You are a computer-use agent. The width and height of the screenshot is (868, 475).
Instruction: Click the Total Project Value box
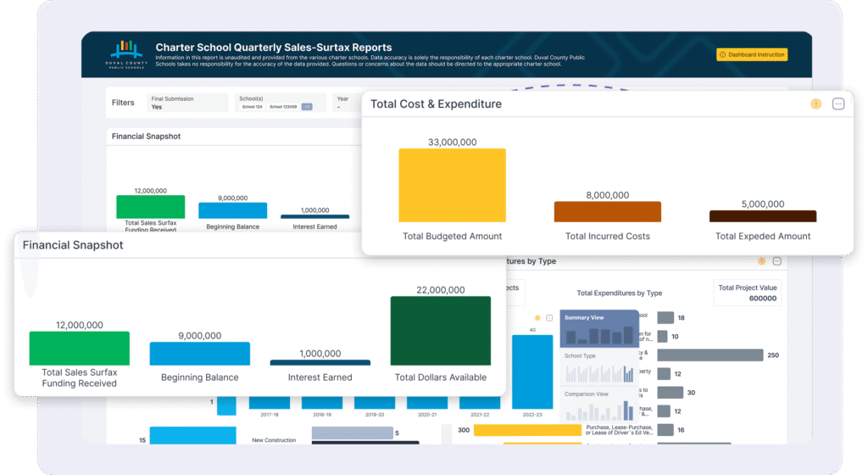[x=747, y=293]
